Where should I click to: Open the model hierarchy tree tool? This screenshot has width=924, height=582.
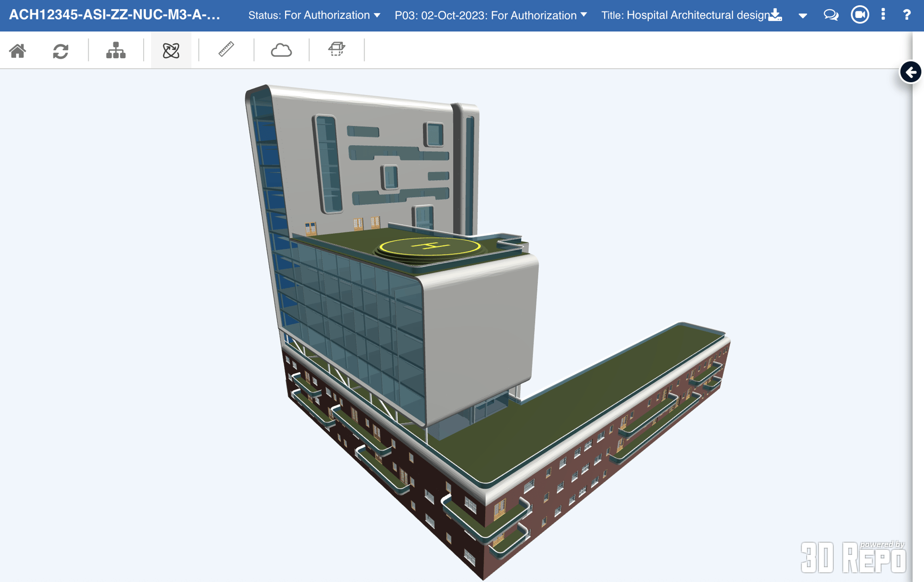point(115,50)
